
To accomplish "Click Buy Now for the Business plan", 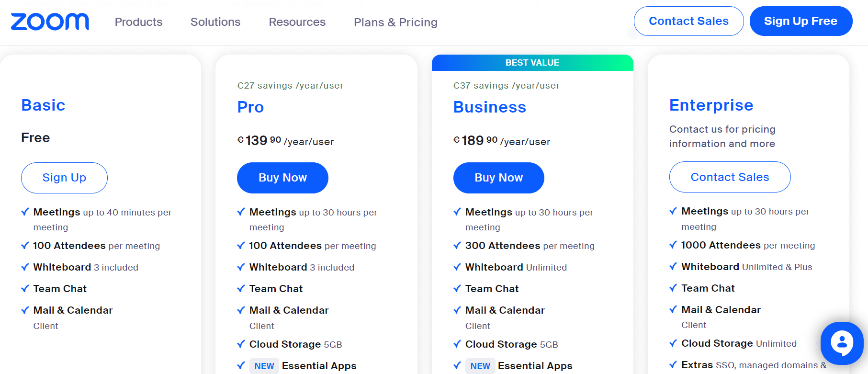I will click(x=498, y=178).
